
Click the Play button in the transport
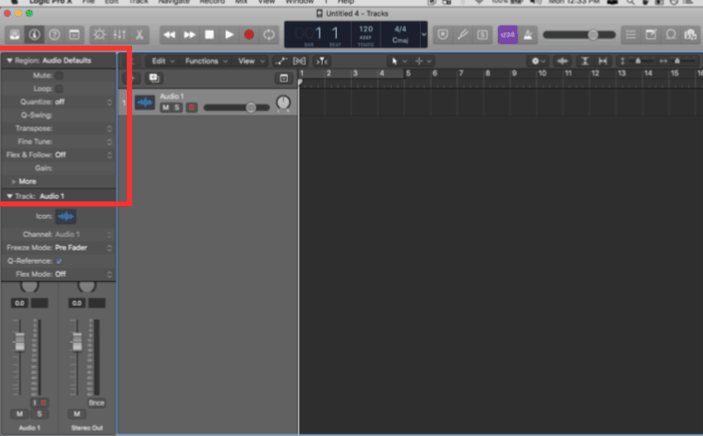tap(229, 35)
